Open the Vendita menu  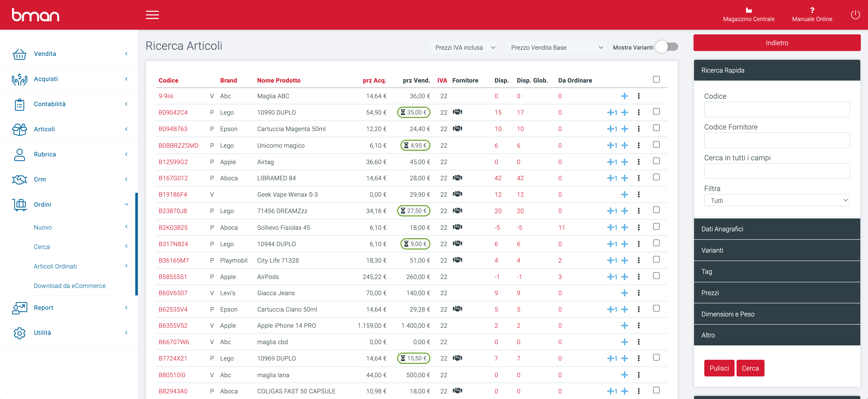coord(69,54)
